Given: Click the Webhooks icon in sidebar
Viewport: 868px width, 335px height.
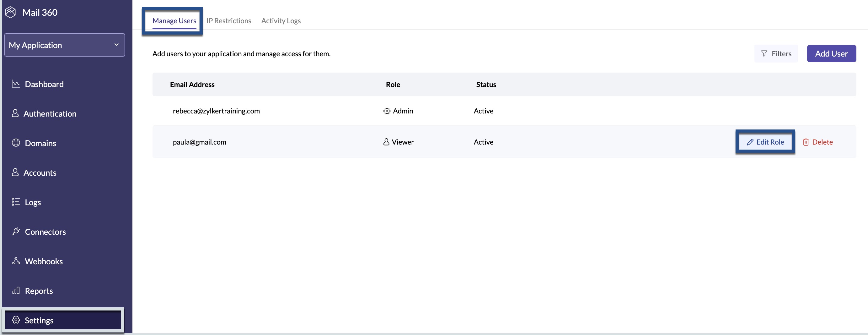Looking at the screenshot, I should click(16, 261).
